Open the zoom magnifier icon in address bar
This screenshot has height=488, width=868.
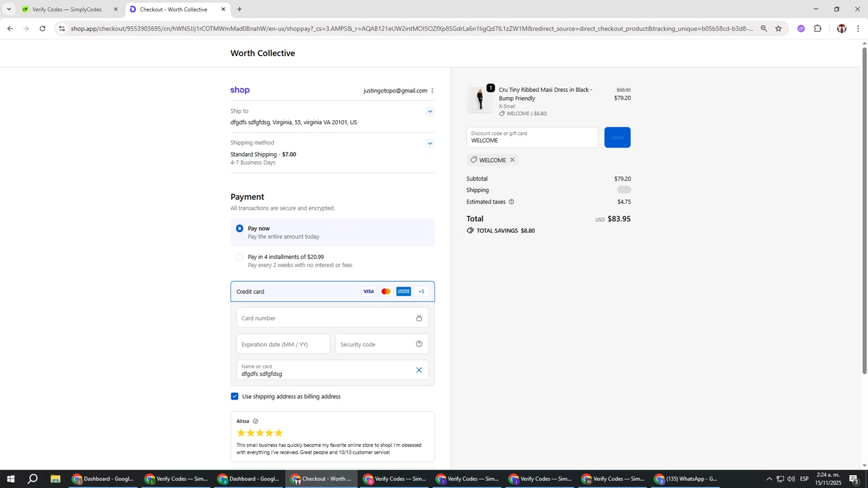(x=764, y=28)
